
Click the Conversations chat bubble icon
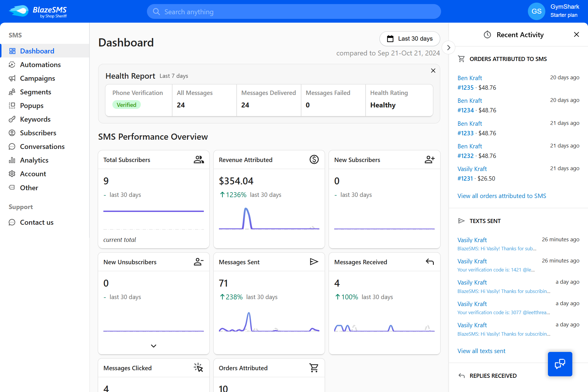(12, 147)
